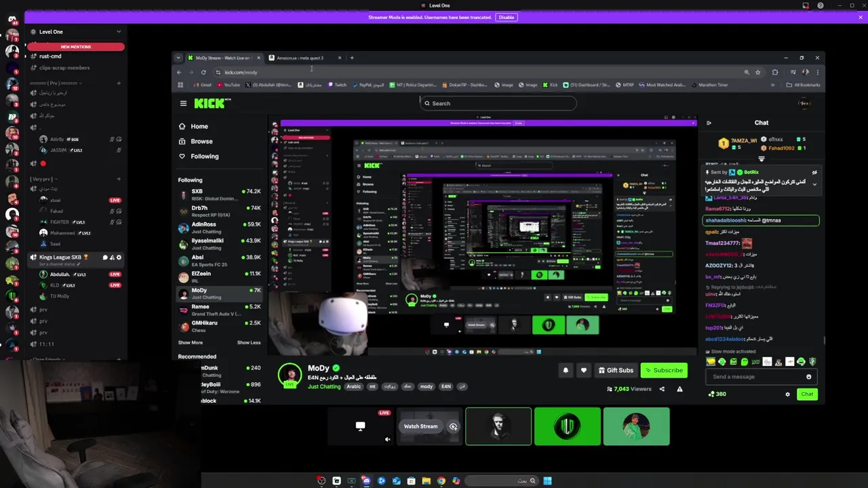Open File Explorer folder icon on taskbar
The width and height of the screenshot is (868, 488).
click(x=426, y=481)
